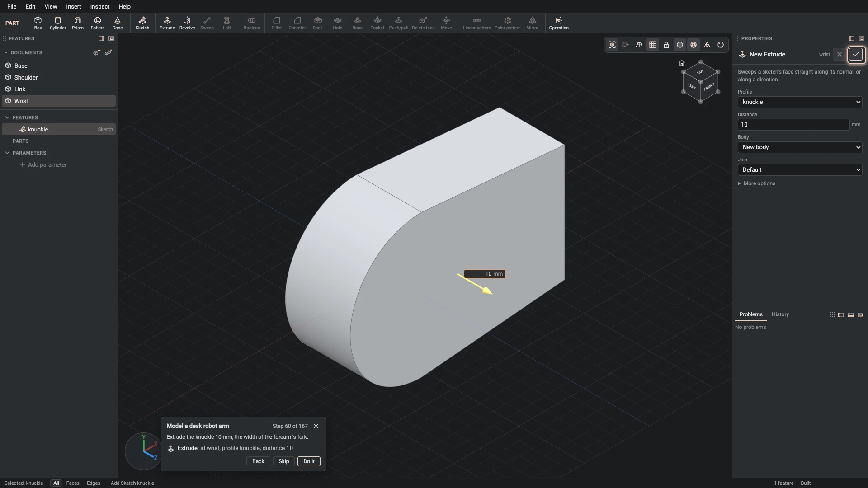This screenshot has height=488, width=868.
Task: Open the Inspect menu
Action: 100,6
